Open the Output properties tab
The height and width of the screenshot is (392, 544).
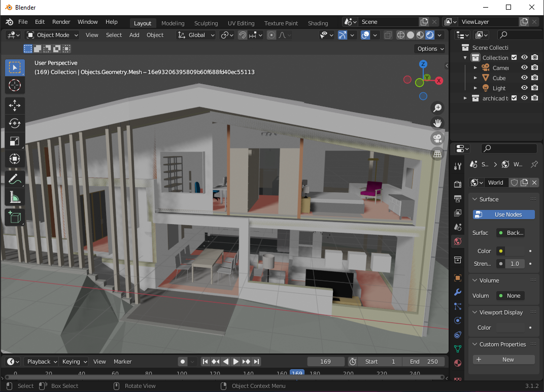point(458,199)
